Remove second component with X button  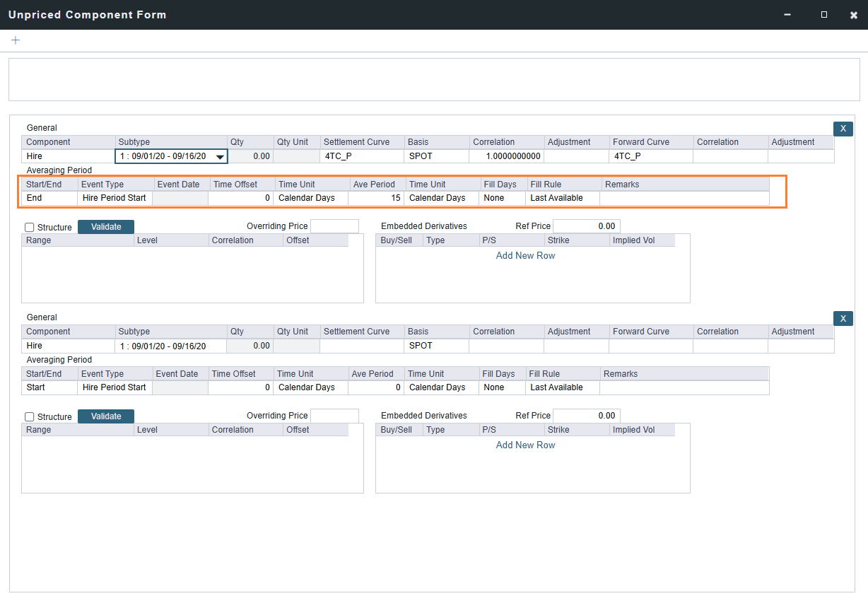pyautogui.click(x=843, y=318)
